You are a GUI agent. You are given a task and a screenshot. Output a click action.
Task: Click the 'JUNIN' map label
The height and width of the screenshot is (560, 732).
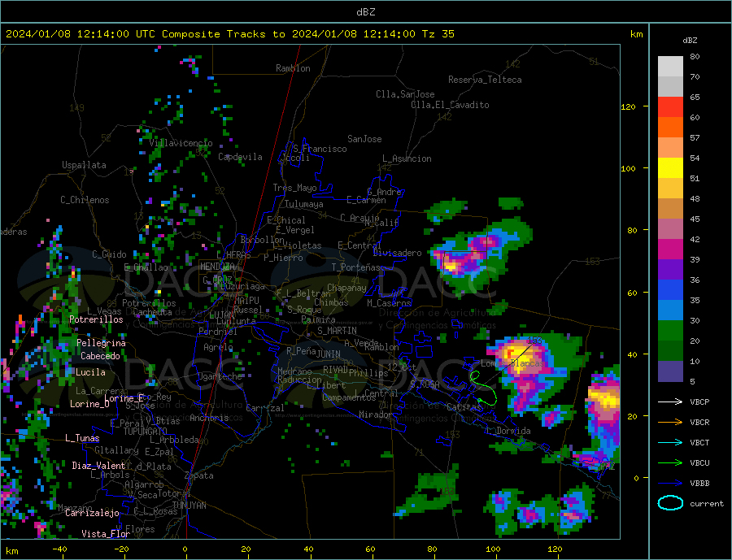point(329,354)
